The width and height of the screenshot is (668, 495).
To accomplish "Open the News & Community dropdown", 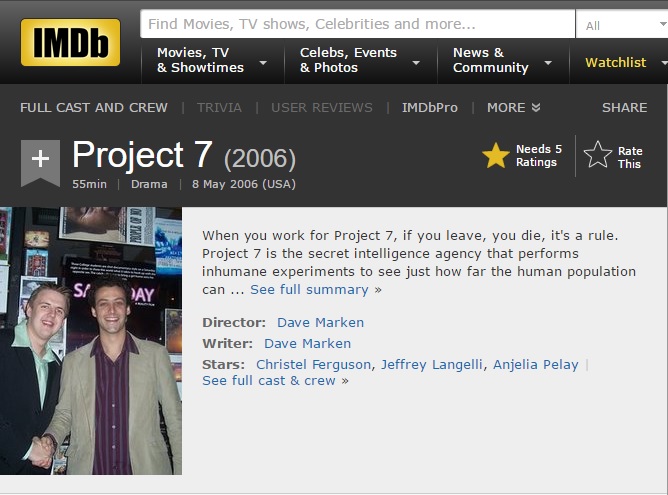I will pos(503,60).
